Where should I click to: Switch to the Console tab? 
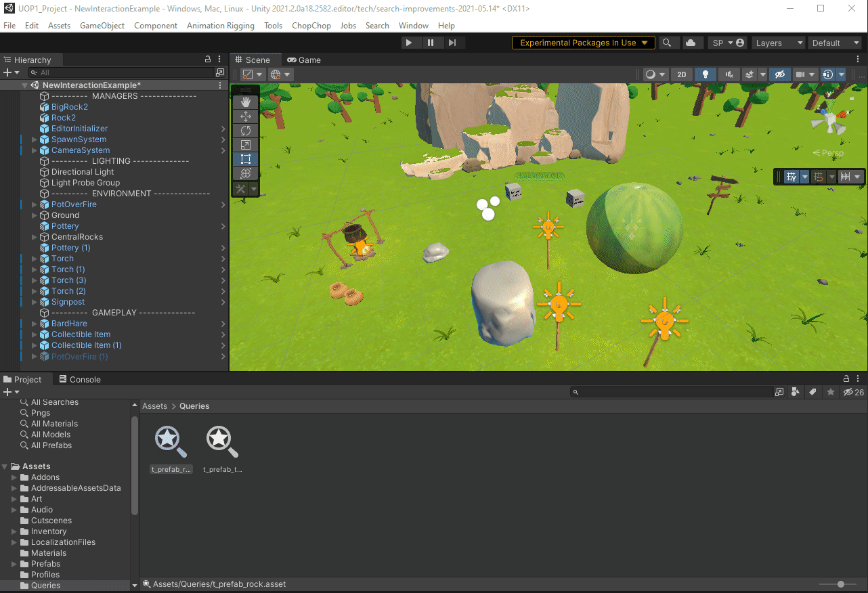coord(80,379)
